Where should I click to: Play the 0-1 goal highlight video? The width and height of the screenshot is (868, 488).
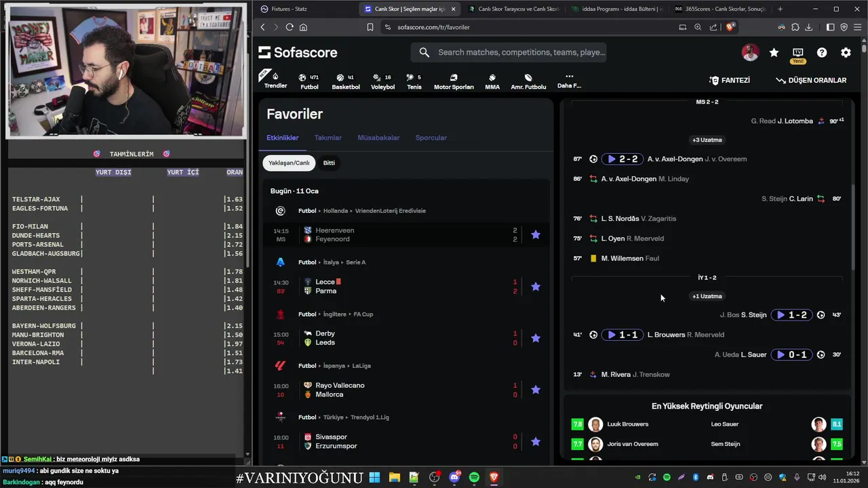click(x=791, y=354)
